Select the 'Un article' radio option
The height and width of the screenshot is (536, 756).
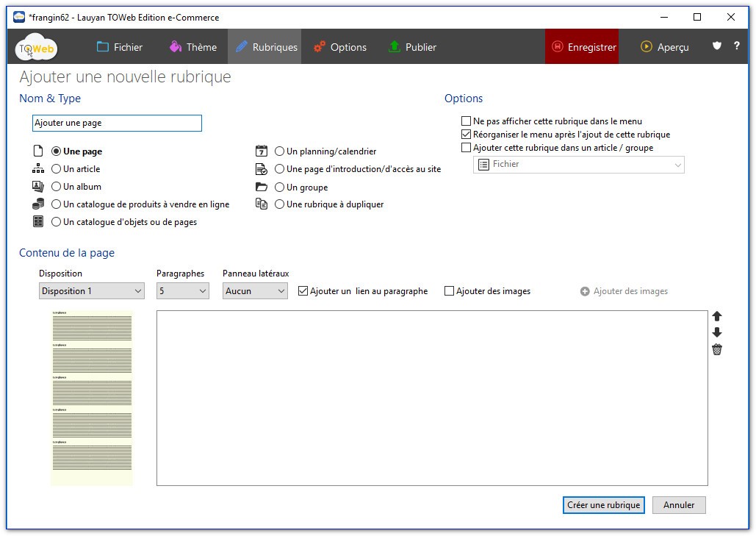tap(57, 169)
